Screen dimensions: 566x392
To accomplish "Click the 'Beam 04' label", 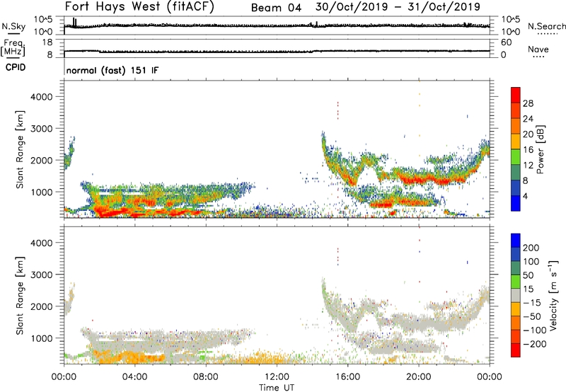I will [276, 8].
